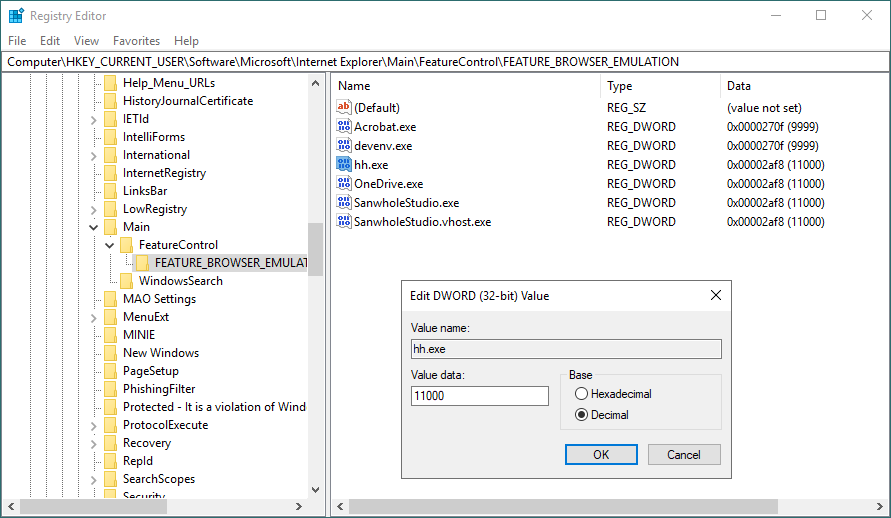The width and height of the screenshot is (891, 518).
Task: Click the Registry Editor app icon in title bar
Action: pos(16,15)
